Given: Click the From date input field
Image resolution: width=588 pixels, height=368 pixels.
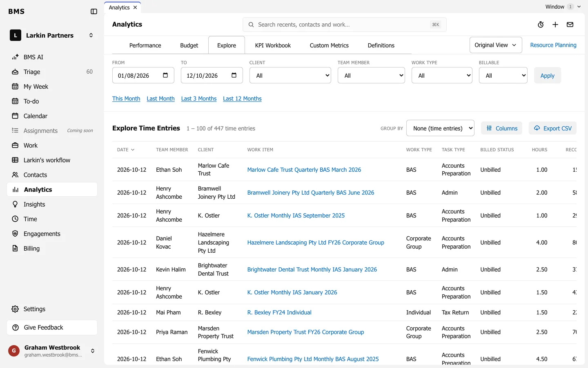Looking at the screenshot, I should [x=143, y=75].
